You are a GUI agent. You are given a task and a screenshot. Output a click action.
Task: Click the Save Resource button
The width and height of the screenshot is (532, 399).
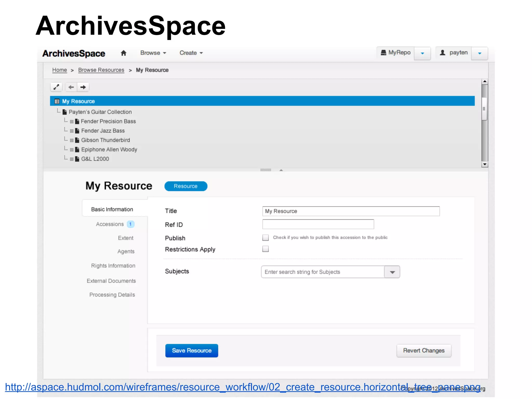pos(192,351)
